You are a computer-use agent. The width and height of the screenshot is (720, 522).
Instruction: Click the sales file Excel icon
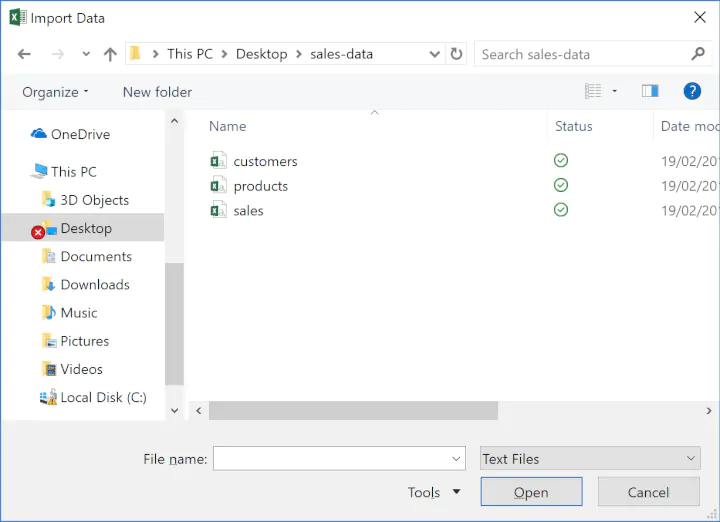219,210
